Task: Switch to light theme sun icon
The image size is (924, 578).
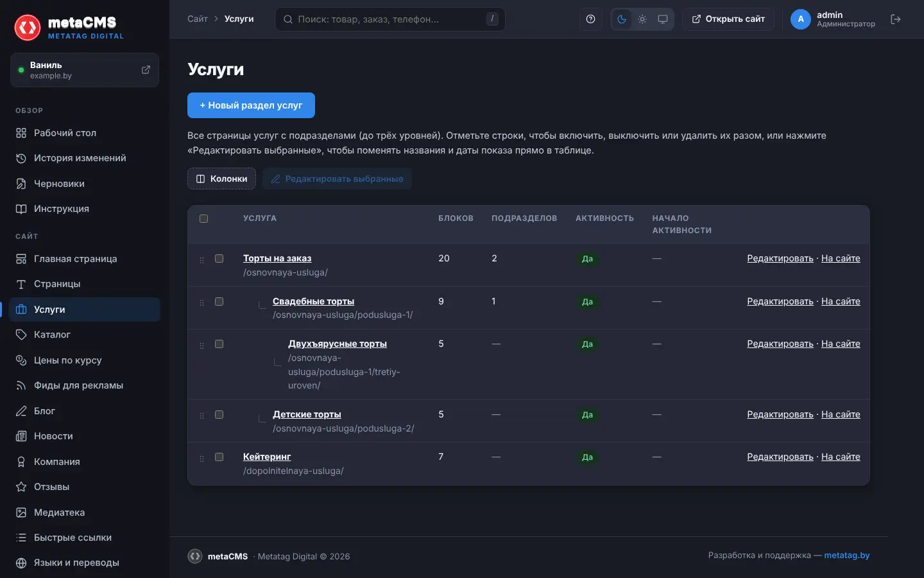Action: (642, 19)
